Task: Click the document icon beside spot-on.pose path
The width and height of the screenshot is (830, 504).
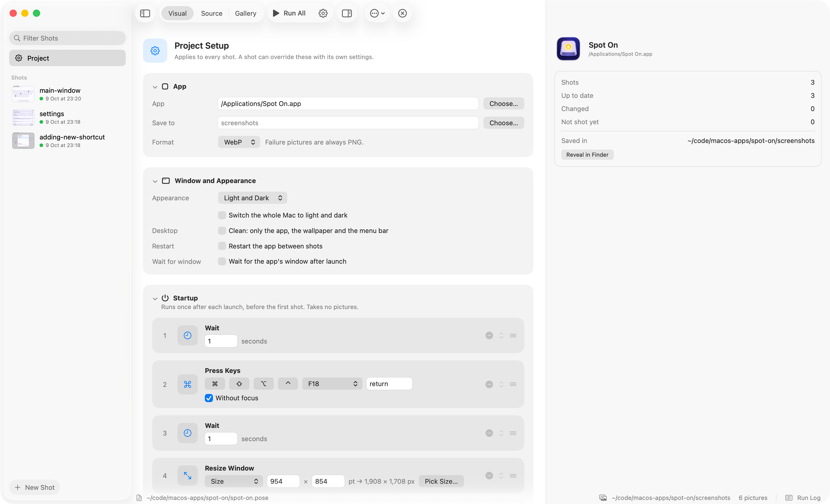Action: [x=139, y=498]
